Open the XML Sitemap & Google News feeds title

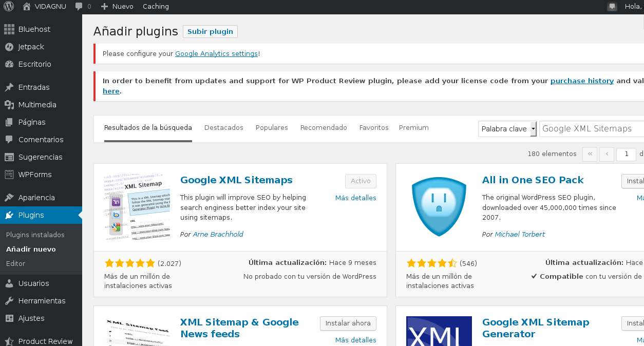[x=239, y=328]
